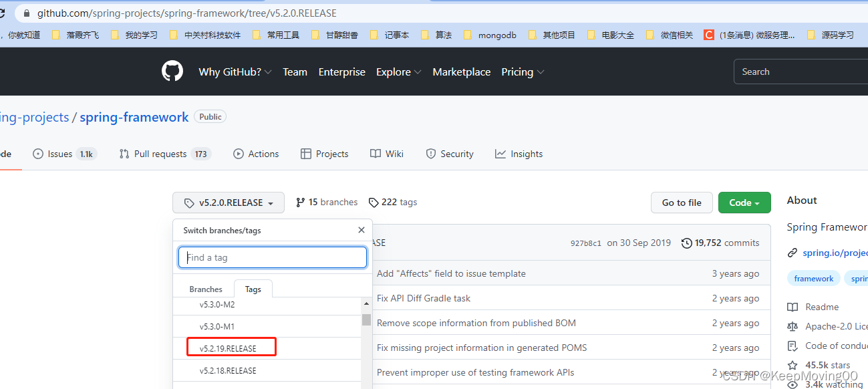Open the Insights tab

pyautogui.click(x=519, y=154)
